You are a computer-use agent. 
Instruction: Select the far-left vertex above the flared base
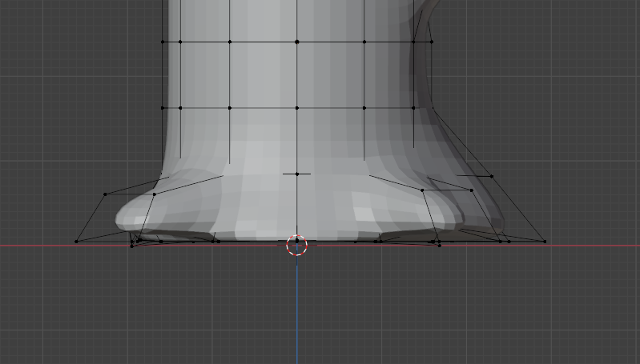(x=105, y=194)
